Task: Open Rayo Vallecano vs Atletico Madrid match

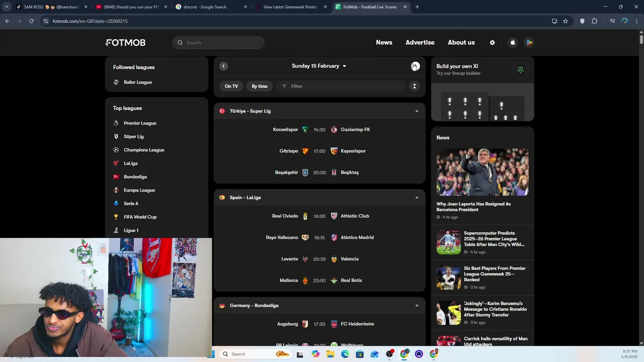Action: [x=319, y=237]
